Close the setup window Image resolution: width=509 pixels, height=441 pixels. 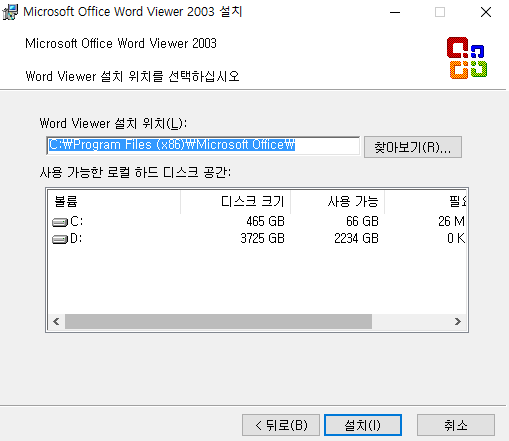[x=486, y=12]
